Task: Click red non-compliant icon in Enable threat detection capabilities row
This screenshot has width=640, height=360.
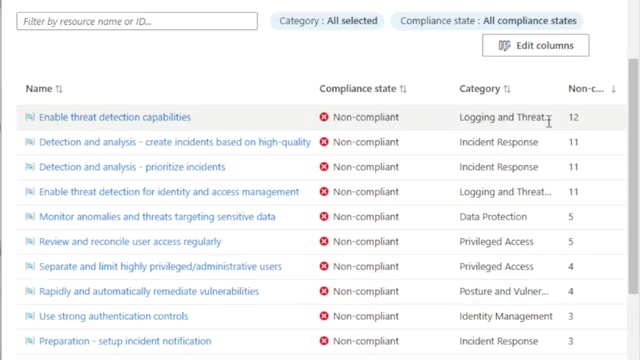Action: click(324, 117)
